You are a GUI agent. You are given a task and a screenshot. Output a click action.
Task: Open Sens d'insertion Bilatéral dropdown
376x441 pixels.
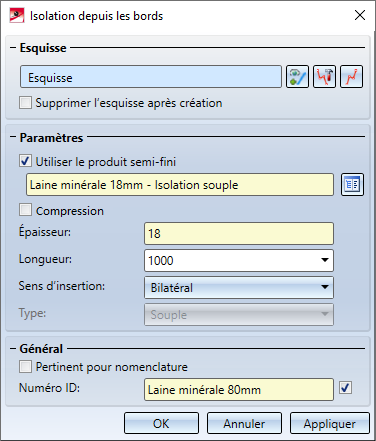pyautogui.click(x=239, y=287)
